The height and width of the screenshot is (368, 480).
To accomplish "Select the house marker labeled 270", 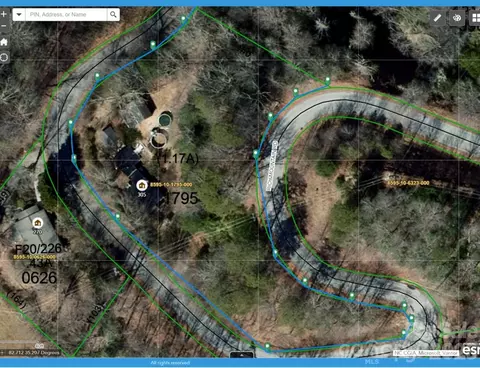I will point(38,223).
